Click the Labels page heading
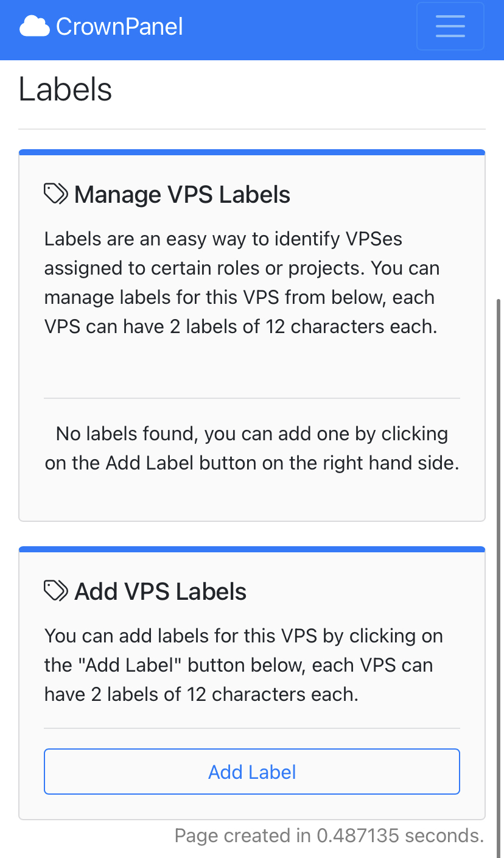The image size is (504, 858). [x=65, y=89]
